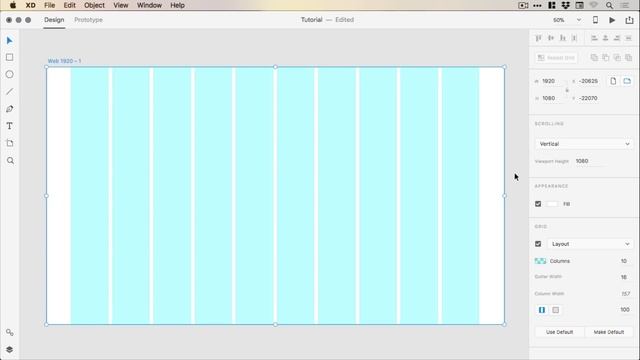Click the Column Width field
The height and width of the screenshot is (360, 640).
click(x=625, y=293)
